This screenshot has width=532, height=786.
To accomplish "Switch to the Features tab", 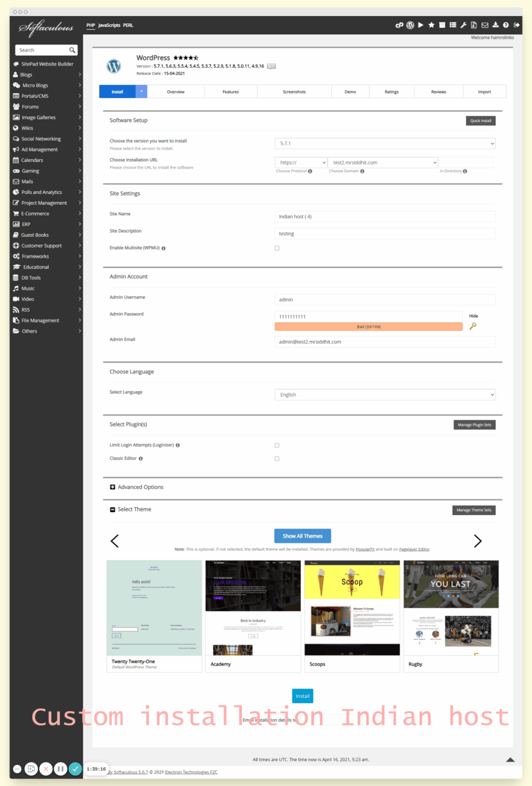I will pos(231,91).
